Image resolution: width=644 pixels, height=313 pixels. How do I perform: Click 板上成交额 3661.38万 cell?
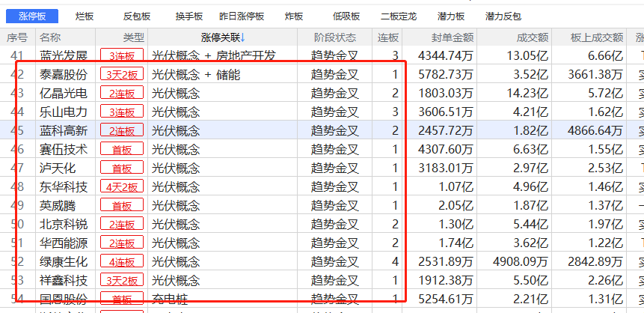(x=595, y=74)
